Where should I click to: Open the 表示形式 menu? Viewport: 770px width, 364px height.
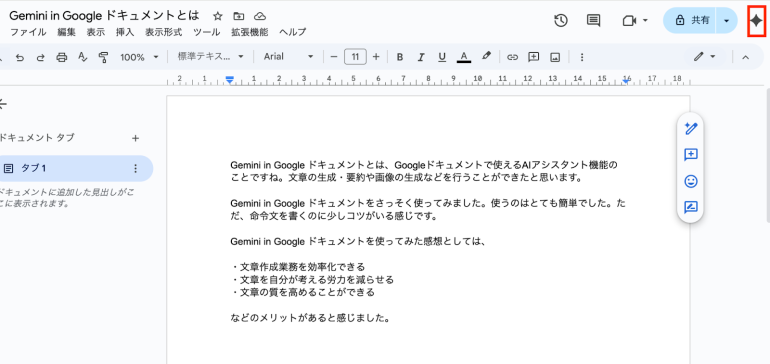pyautogui.click(x=164, y=32)
